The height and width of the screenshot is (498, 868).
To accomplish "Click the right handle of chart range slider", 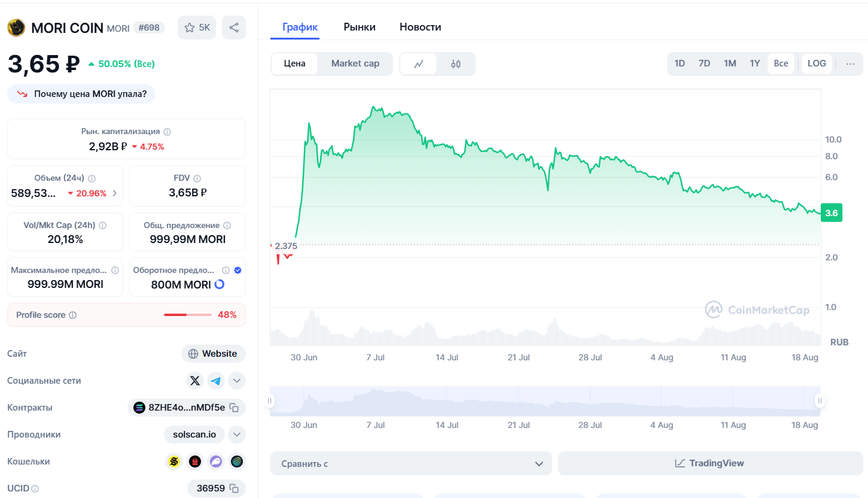I will pos(820,401).
